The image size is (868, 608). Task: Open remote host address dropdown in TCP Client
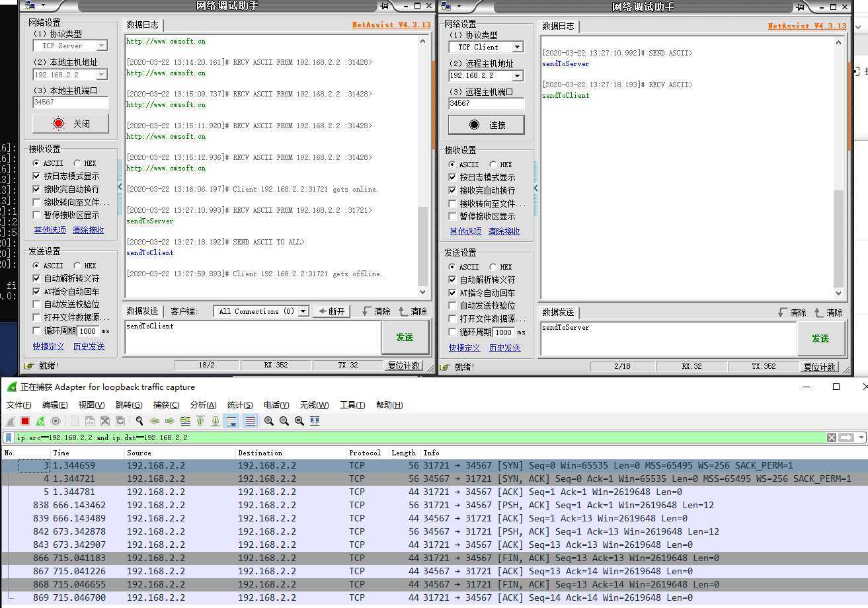(x=518, y=75)
